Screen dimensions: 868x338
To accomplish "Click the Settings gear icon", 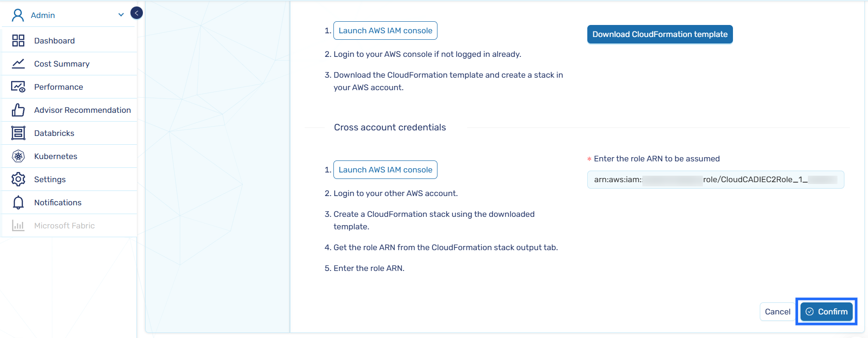I will [x=18, y=179].
